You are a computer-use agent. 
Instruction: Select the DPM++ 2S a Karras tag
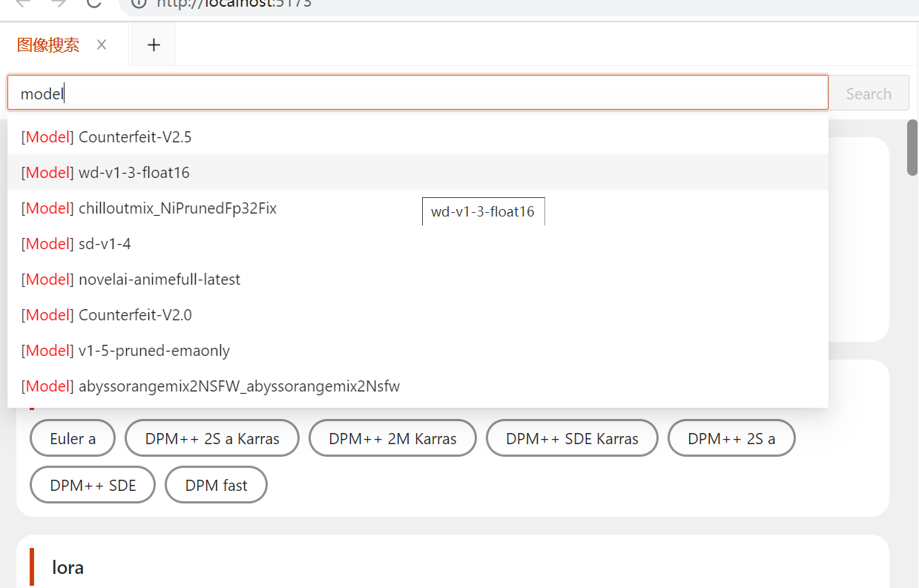point(212,438)
